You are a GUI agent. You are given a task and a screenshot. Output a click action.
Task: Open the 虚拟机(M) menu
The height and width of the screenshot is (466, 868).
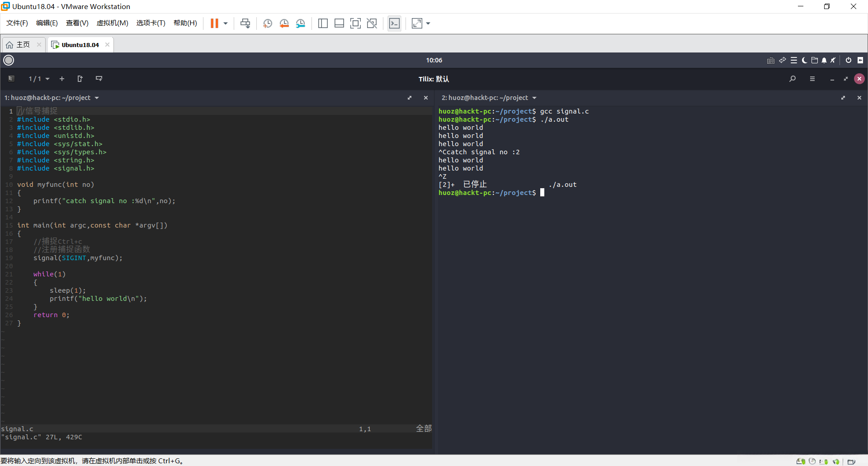(x=112, y=23)
